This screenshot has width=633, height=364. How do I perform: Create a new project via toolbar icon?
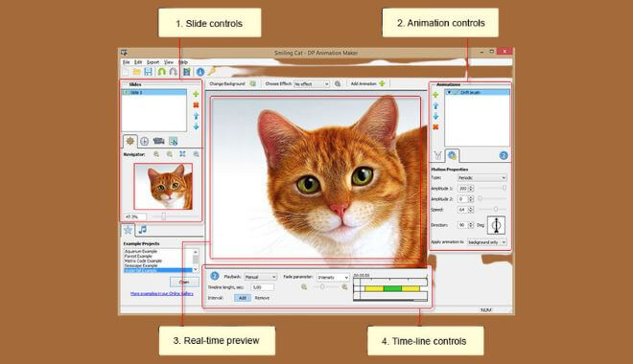[126, 72]
